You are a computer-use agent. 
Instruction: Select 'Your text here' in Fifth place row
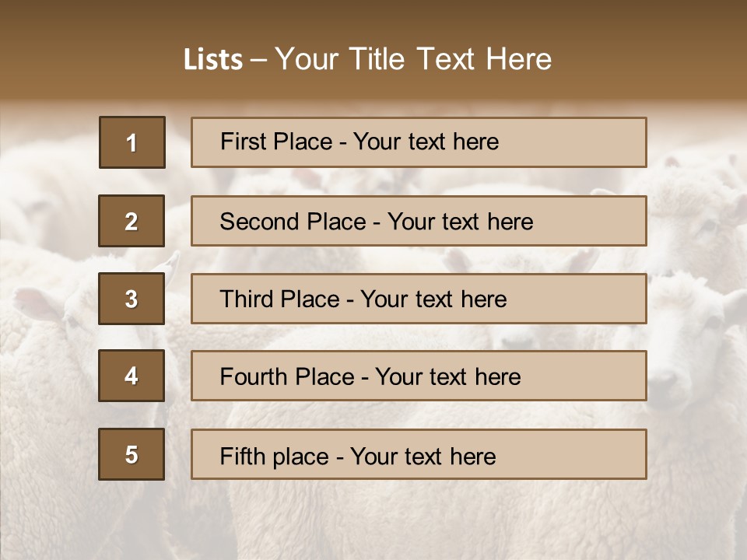point(423,456)
